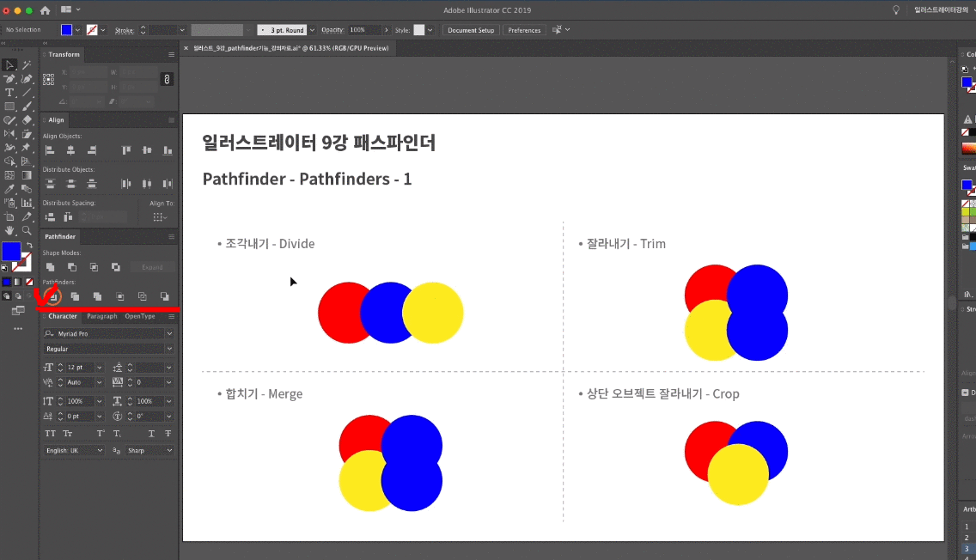The height and width of the screenshot is (560, 976).
Task: Click Minus Back pathfinder icon
Action: point(164,297)
